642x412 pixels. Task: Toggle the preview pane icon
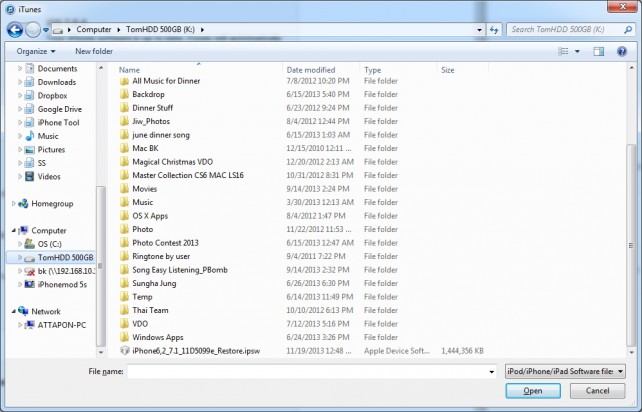[599, 51]
